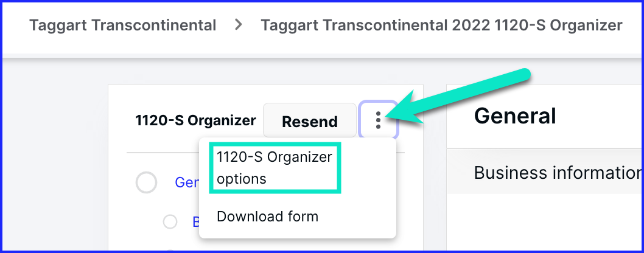Viewport: 644px width, 253px height.
Task: Open the 2022 1120-S Organizer breadcrumb
Action: 441,26
